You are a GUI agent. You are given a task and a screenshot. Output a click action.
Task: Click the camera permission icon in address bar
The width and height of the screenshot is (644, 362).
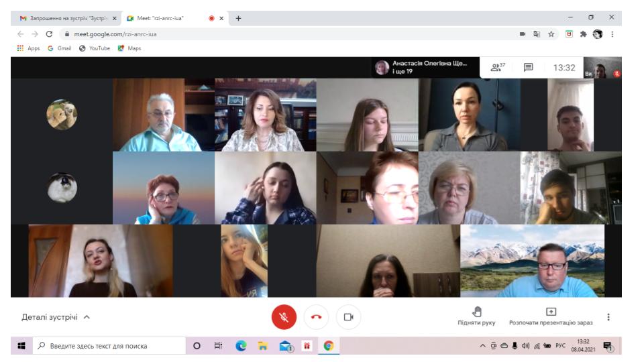tap(523, 34)
